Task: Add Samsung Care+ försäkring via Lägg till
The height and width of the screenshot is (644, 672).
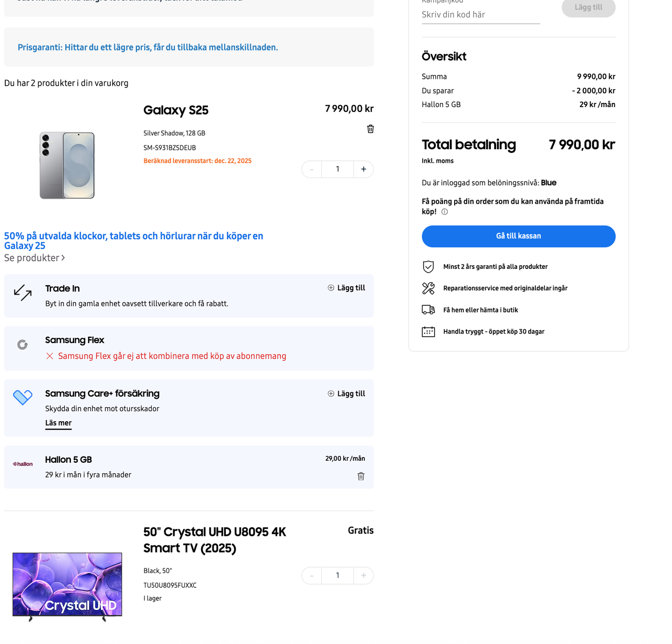Action: click(346, 393)
